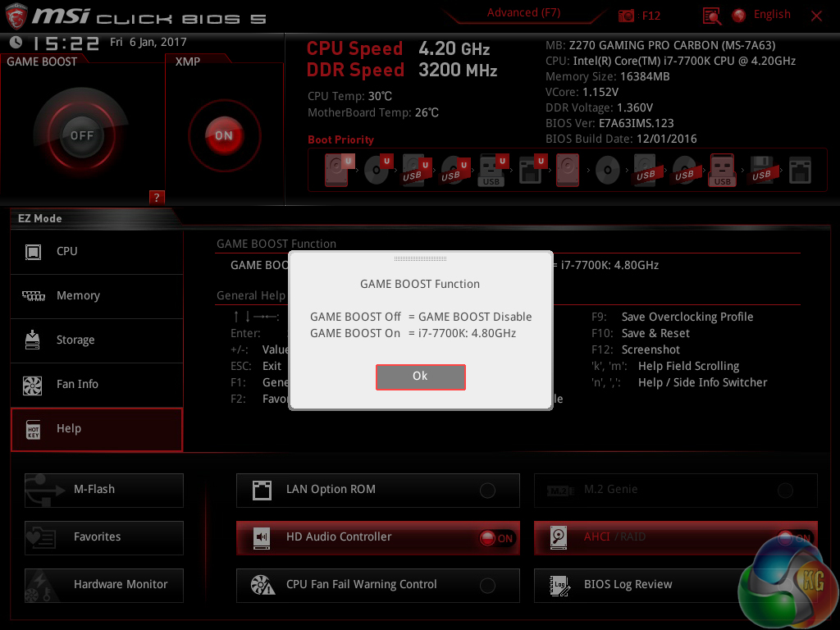
Task: Click the BIOS Ver E7A63IMS.123 text
Action: [609, 124]
